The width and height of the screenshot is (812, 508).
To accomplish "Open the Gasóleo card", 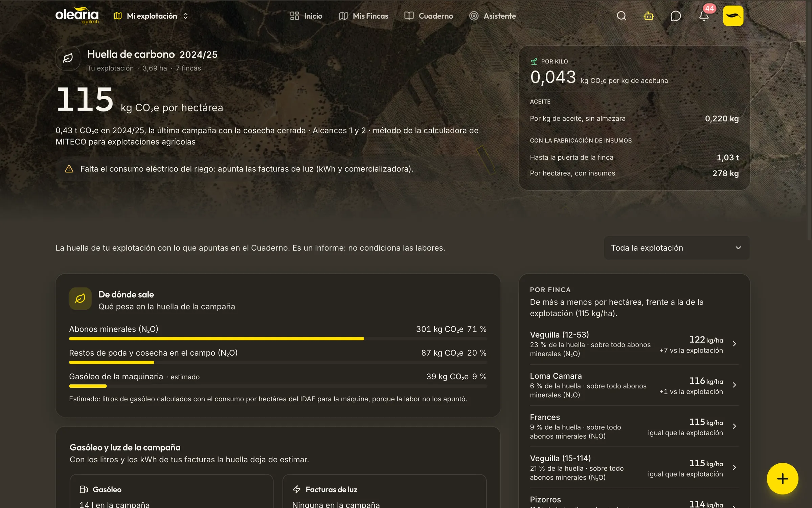I will pos(171,491).
